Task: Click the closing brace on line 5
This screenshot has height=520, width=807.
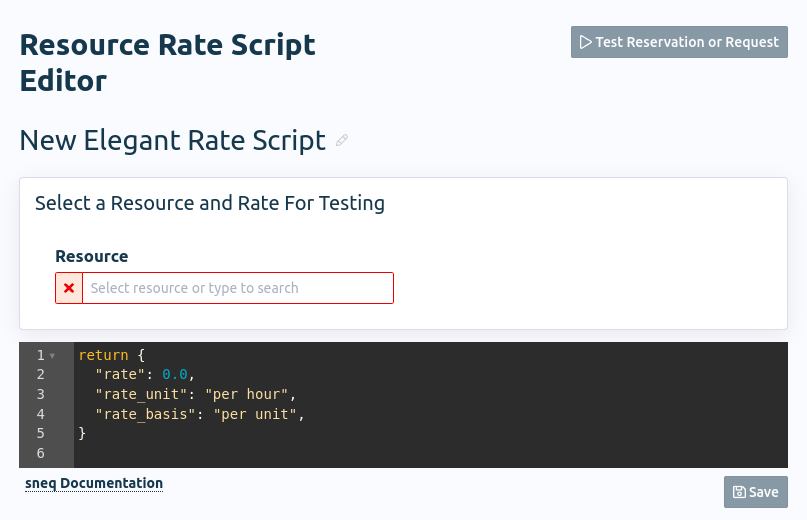Action: point(82,433)
